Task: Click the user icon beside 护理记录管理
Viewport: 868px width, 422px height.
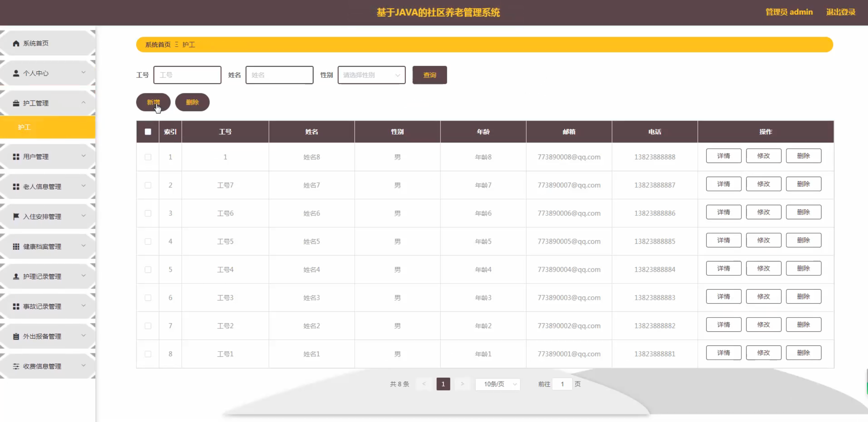Action: 16,276
